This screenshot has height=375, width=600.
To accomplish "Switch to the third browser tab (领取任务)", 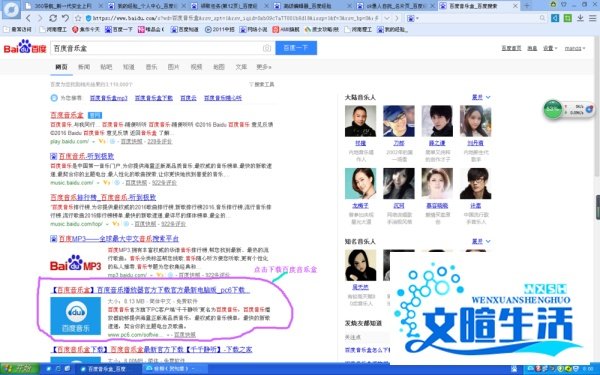I will pos(230,6).
